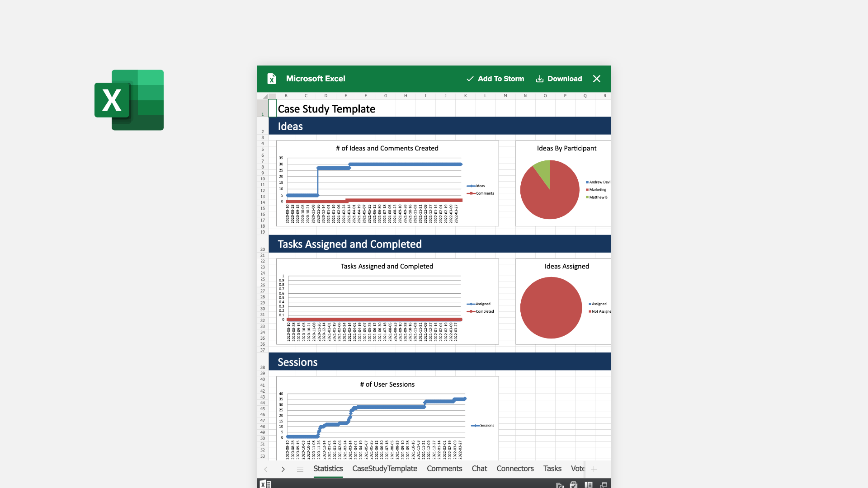Image resolution: width=868 pixels, height=488 pixels.
Task: Click the Ideas Assigned chart title
Action: [x=567, y=266]
